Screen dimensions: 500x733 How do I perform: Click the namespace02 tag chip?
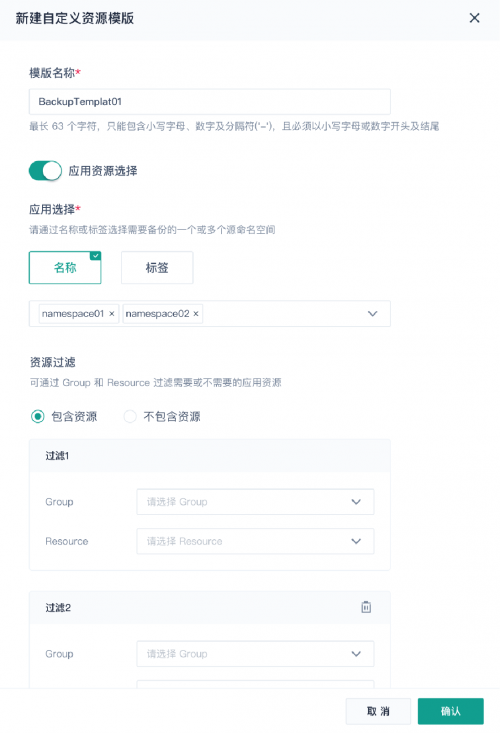163,314
